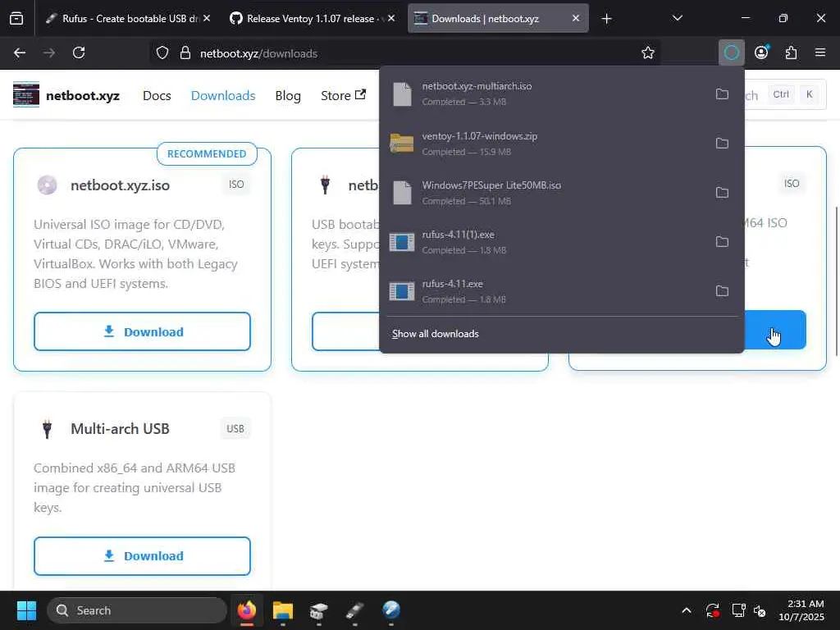Open the Blog navigation item
840x630 pixels.
pos(288,95)
